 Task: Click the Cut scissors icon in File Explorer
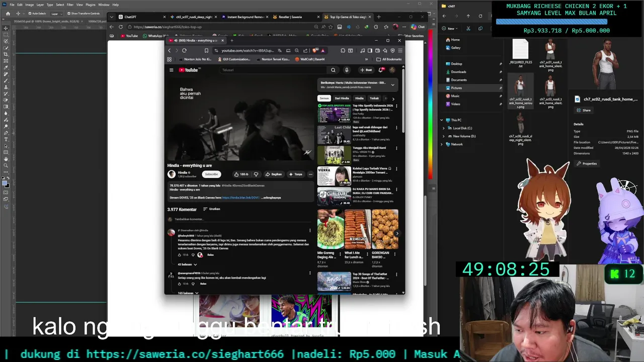(468, 28)
